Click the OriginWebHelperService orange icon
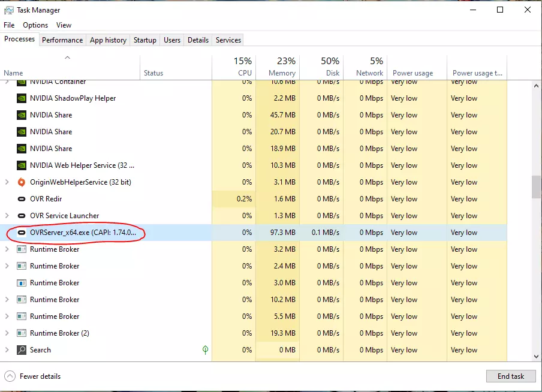Screen dimensions: 542x392 coord(22,182)
